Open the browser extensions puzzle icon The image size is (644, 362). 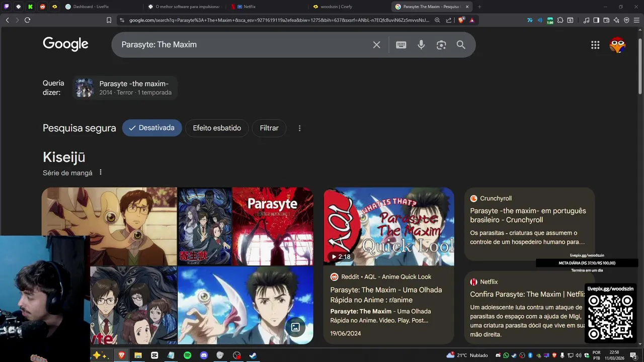pyautogui.click(x=560, y=20)
